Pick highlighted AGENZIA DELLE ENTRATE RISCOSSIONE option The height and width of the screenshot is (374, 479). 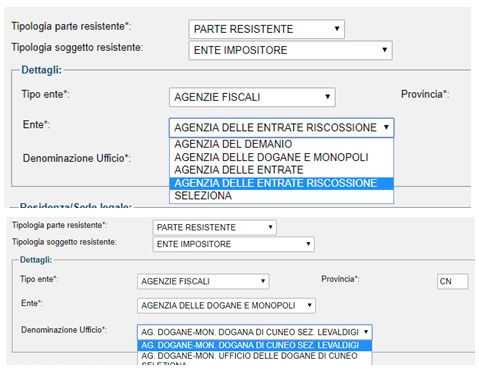[281, 183]
